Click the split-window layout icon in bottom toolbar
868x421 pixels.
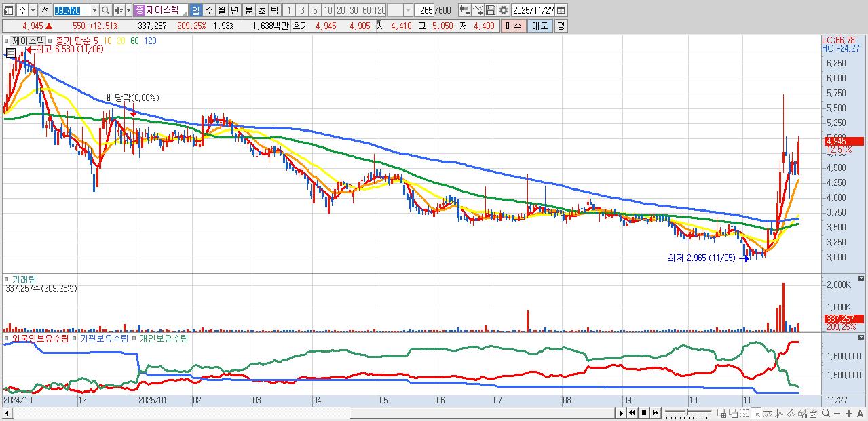[x=721, y=413]
